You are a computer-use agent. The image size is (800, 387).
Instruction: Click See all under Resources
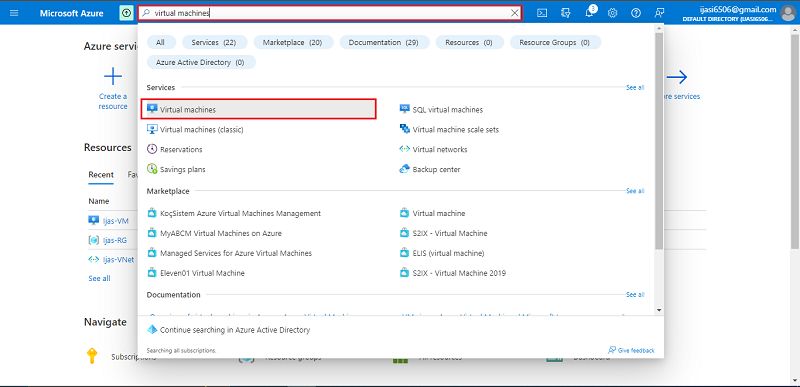[99, 278]
